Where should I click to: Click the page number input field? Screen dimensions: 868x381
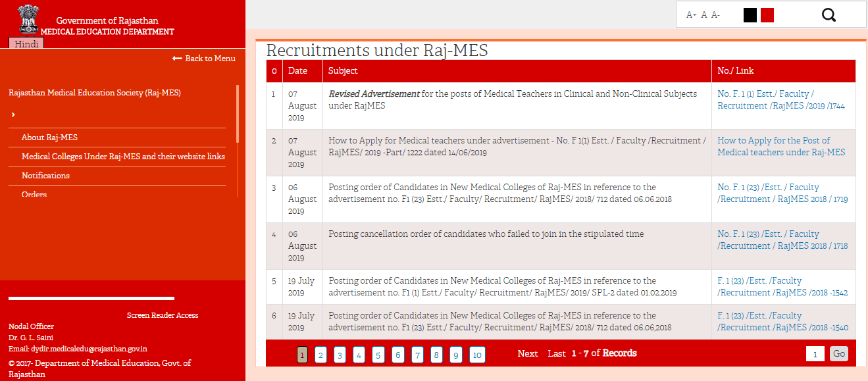[815, 354]
